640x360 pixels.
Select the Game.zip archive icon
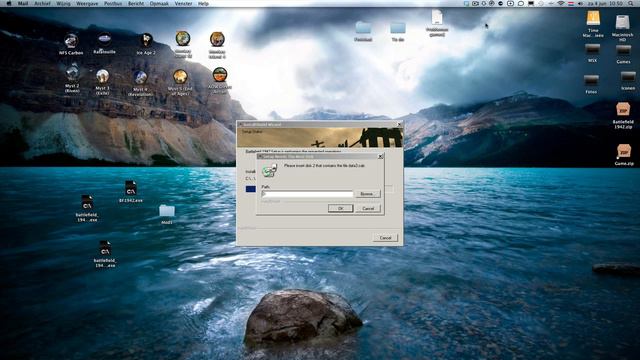[x=624, y=152]
